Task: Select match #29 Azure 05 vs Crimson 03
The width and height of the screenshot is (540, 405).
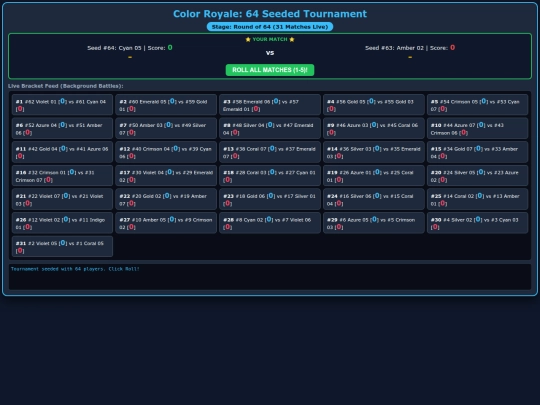Action: coord(374,223)
